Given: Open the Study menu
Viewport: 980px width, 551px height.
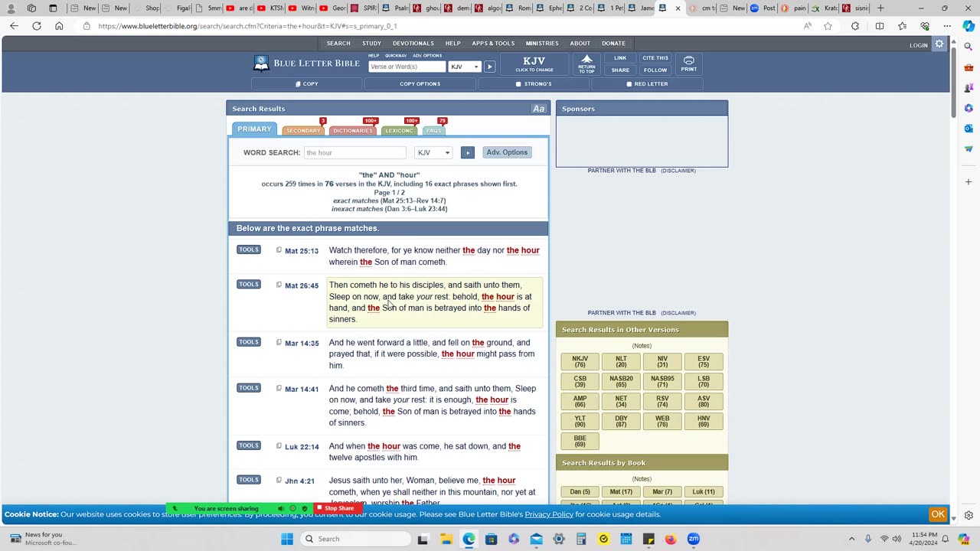Looking at the screenshot, I should 371,44.
